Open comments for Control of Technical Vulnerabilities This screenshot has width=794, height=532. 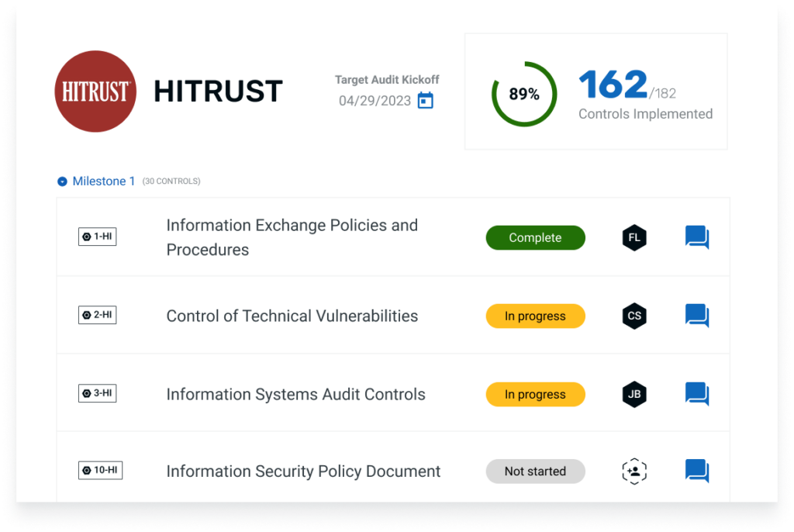696,316
